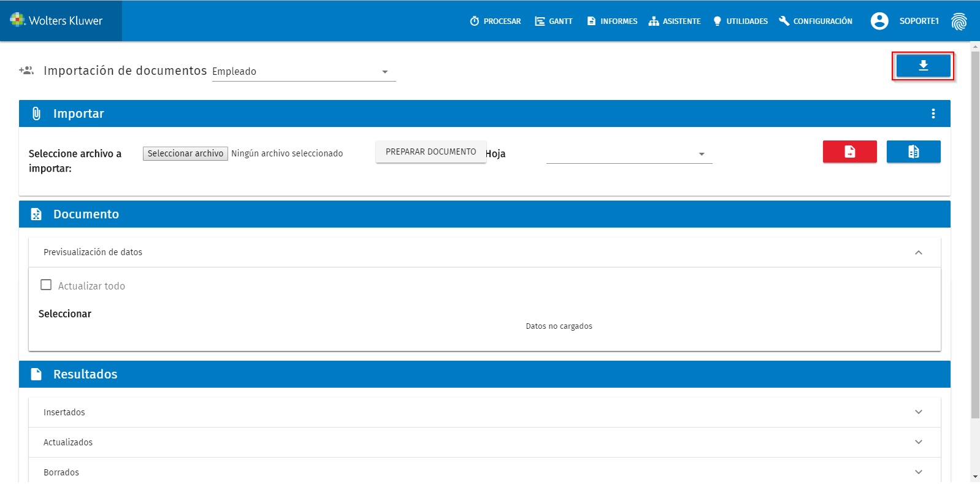Click the Seleccionar column header

click(65, 314)
